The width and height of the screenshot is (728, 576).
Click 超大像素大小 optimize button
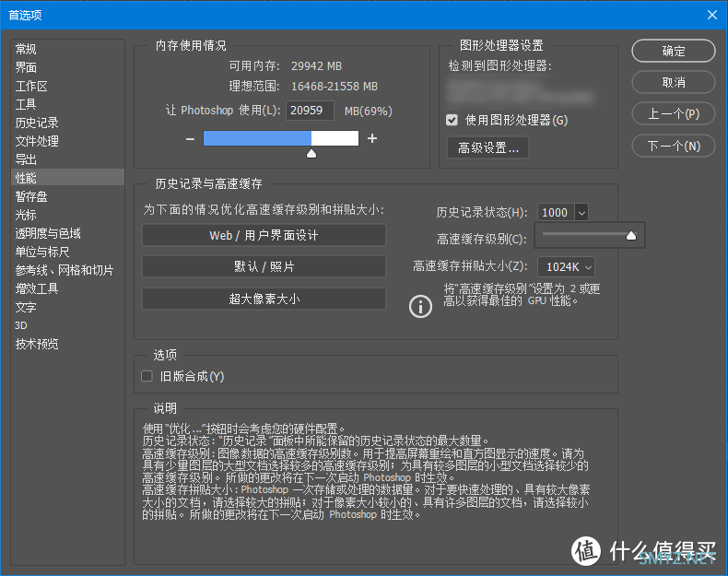(x=264, y=299)
